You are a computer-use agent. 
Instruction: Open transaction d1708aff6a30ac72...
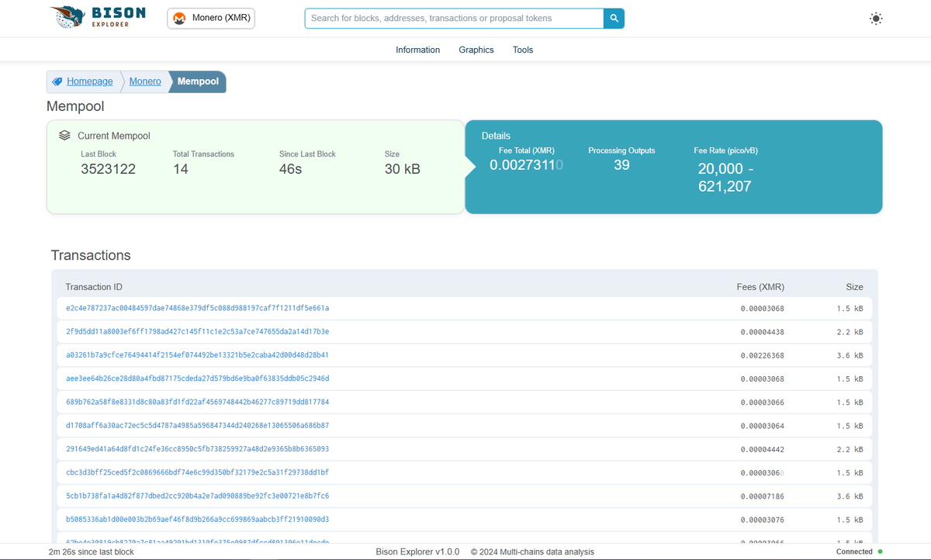[198, 425]
